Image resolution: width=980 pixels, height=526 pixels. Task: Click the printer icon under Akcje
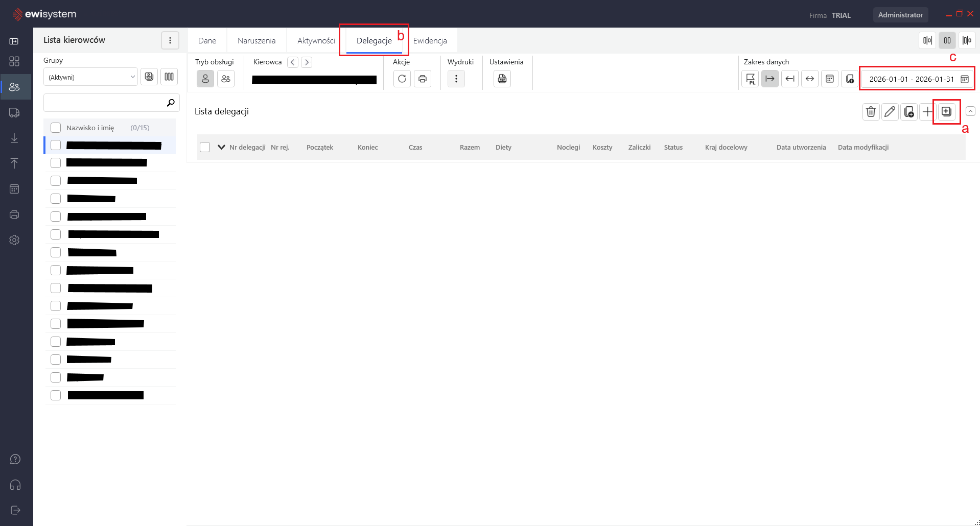[x=423, y=79]
